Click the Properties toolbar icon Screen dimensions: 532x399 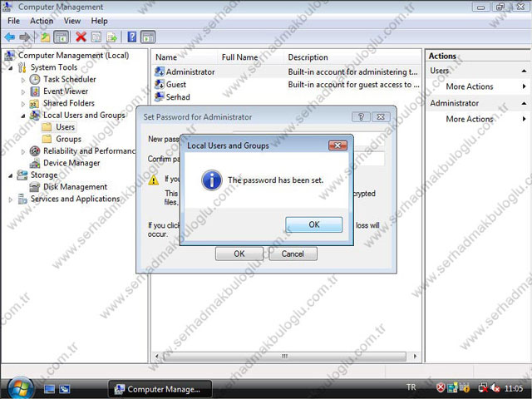click(96, 37)
